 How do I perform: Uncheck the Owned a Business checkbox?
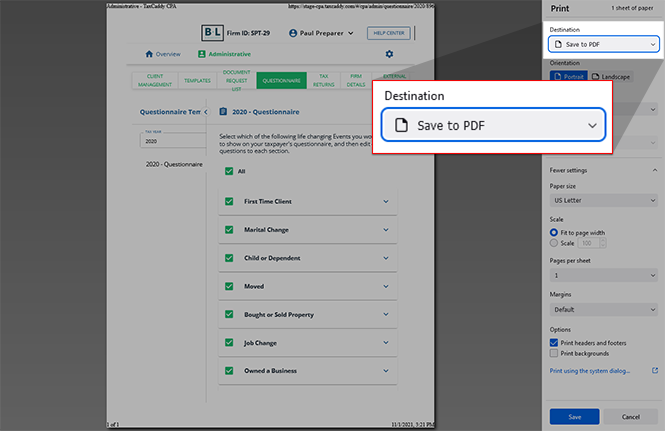pyautogui.click(x=229, y=371)
